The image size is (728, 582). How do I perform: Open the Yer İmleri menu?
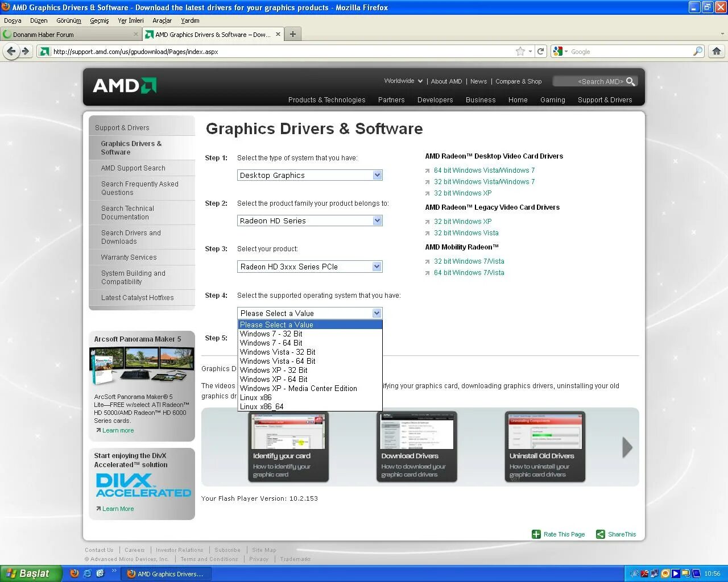coord(130,20)
